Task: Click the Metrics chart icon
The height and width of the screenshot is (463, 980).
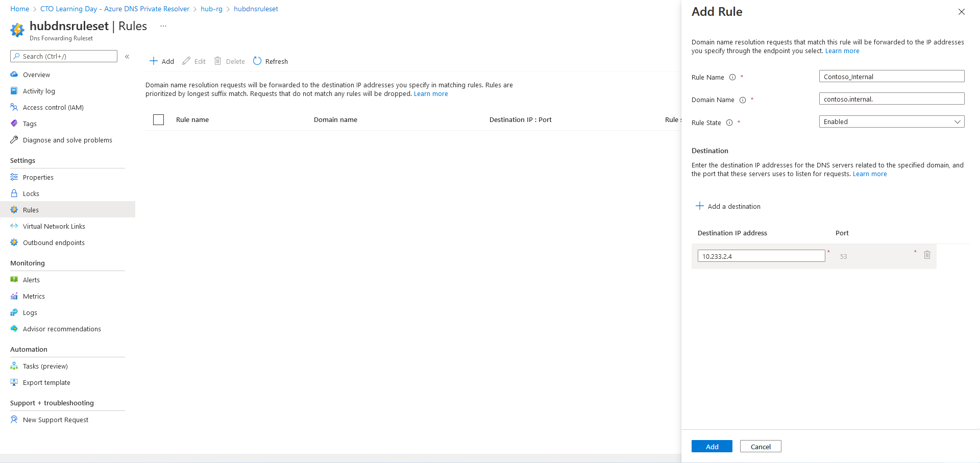Action: (14, 296)
